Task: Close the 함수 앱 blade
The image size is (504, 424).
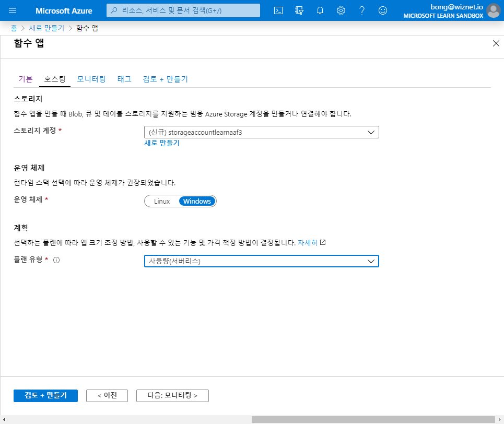Action: click(496, 43)
